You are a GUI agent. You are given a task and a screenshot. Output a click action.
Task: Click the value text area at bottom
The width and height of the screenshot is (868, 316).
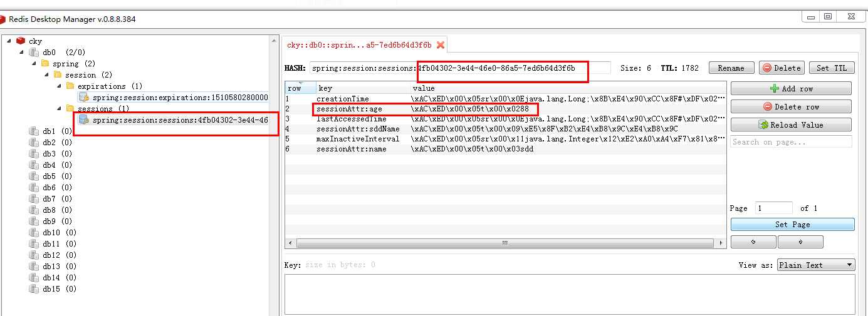[x=570, y=294]
